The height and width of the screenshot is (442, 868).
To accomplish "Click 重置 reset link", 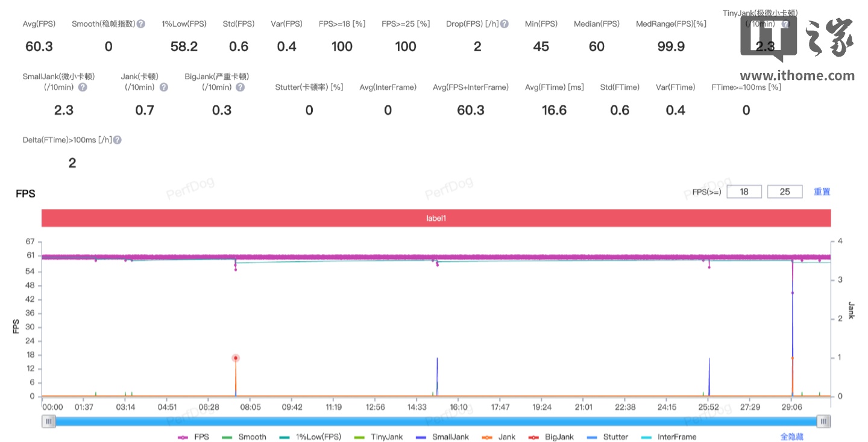I will (x=822, y=191).
